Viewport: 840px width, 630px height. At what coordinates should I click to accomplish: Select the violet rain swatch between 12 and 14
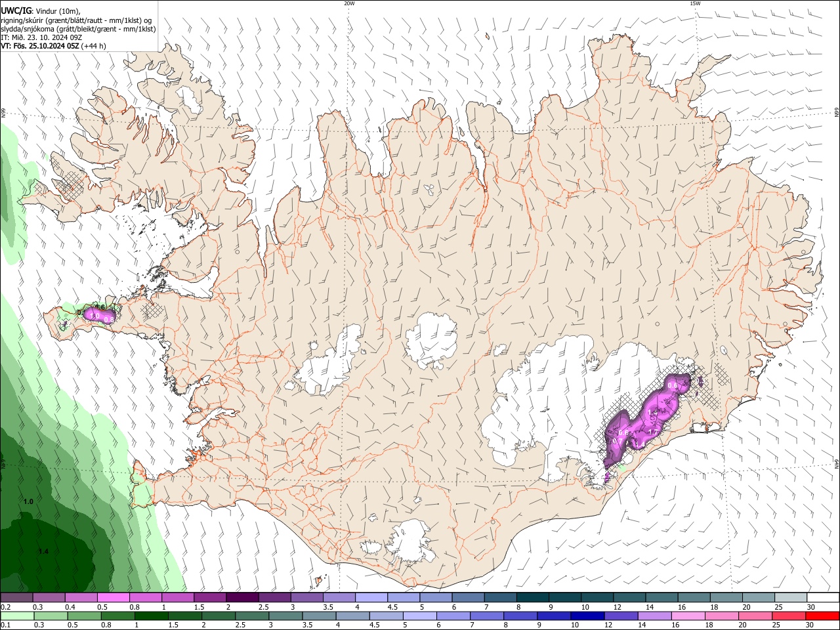(x=622, y=616)
